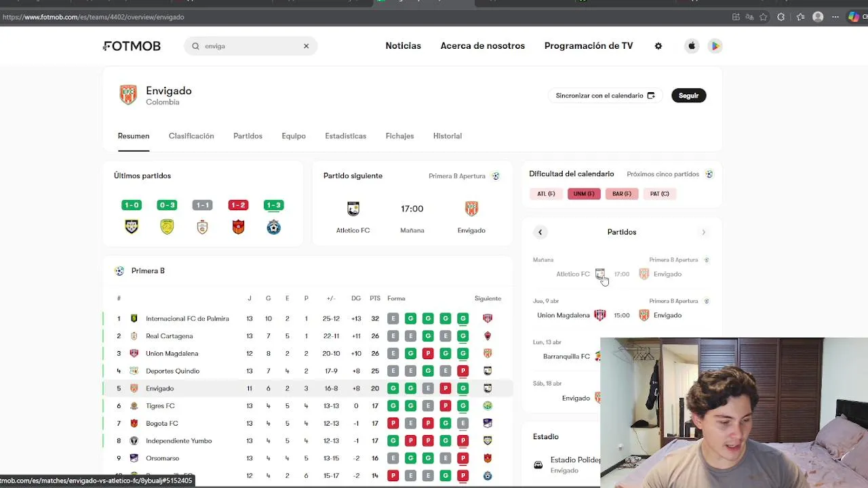Open Internacional FC de Palmira team row
This screenshot has height=488, width=868.
308,319
